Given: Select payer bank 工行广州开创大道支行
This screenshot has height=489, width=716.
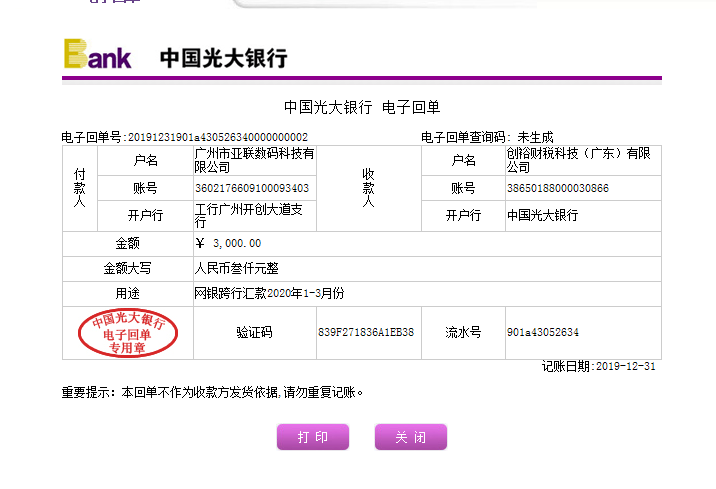Looking at the screenshot, I should [249, 216].
